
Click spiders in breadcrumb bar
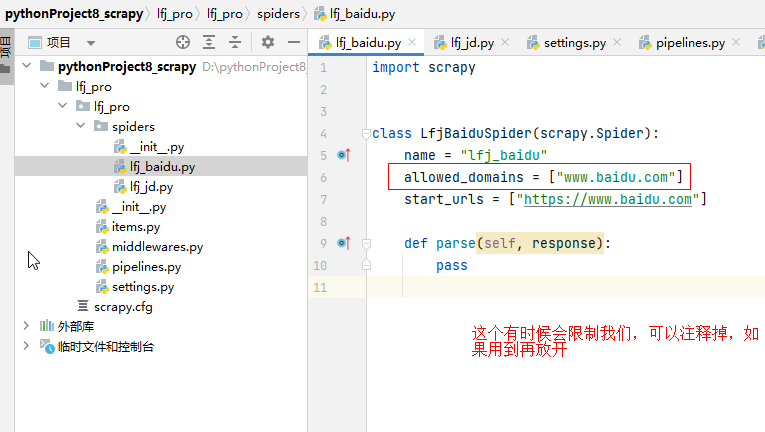coord(278,14)
